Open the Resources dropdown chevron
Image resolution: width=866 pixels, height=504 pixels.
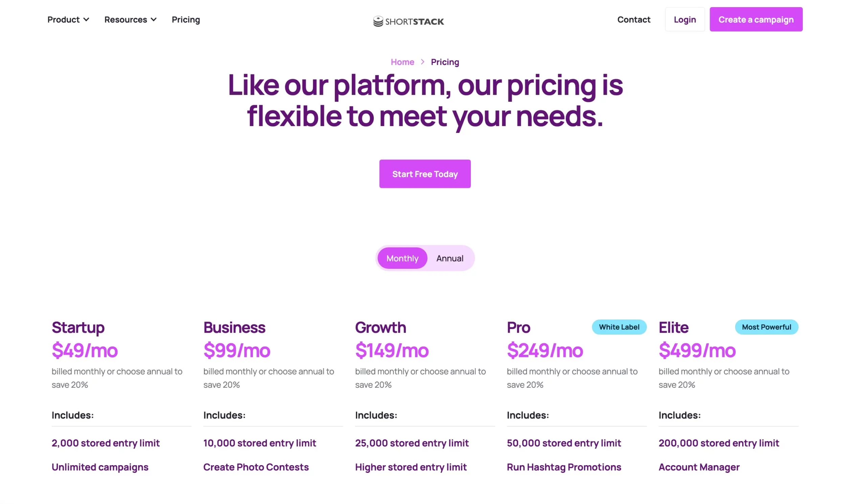pyautogui.click(x=154, y=20)
